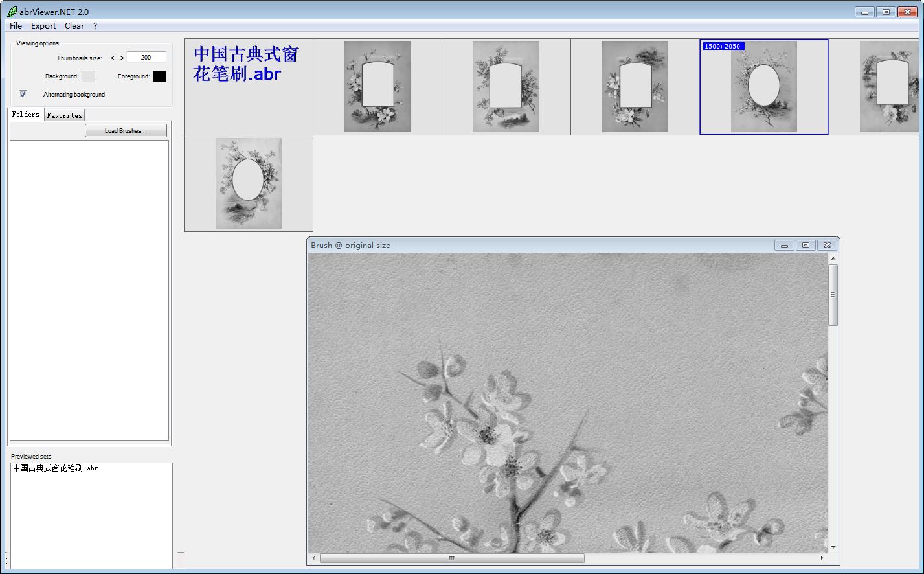
Task: Pick the Background color swatch
Action: (88, 76)
